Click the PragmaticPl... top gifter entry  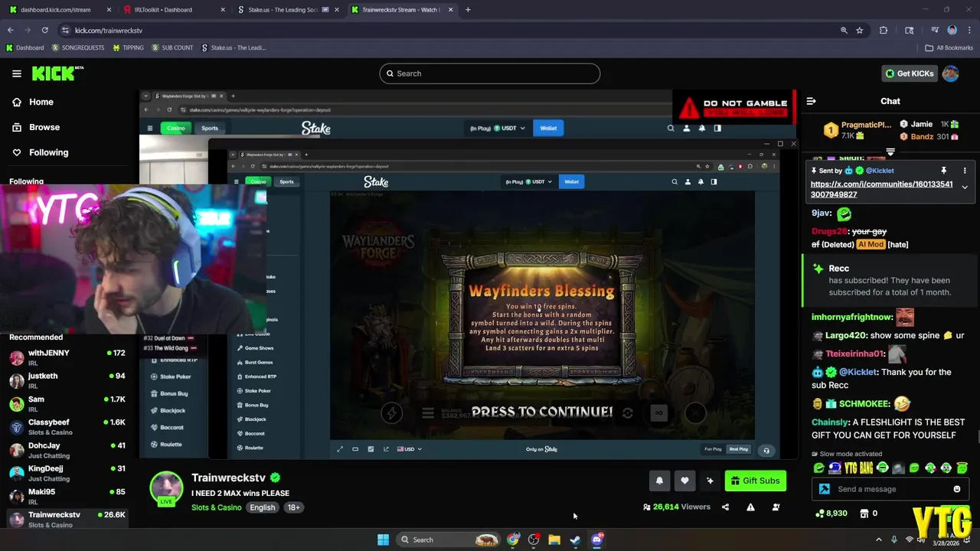tap(857, 130)
